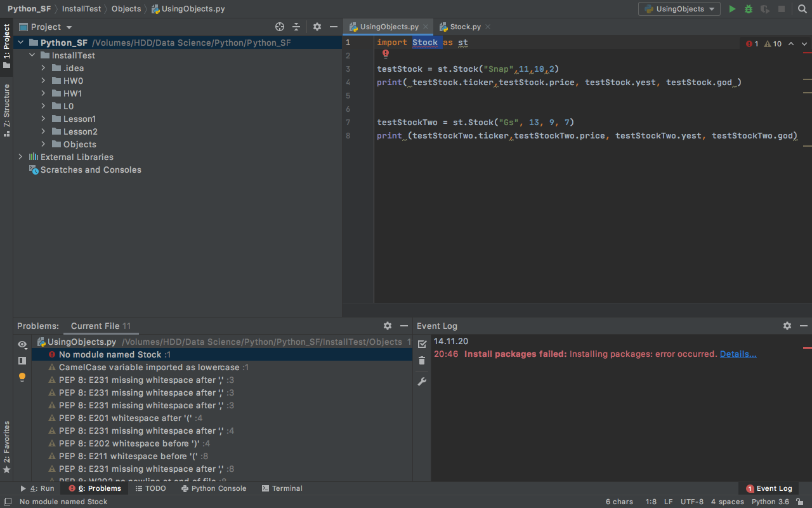Run with coverage icon in toolbar
812x508 pixels.
(765, 9)
